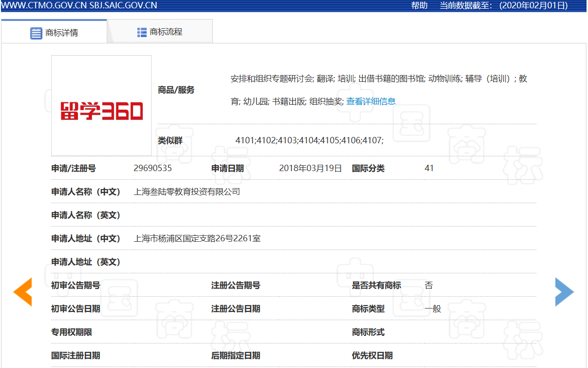Click the 类似群 label
This screenshot has width=588, height=368.
(x=170, y=140)
